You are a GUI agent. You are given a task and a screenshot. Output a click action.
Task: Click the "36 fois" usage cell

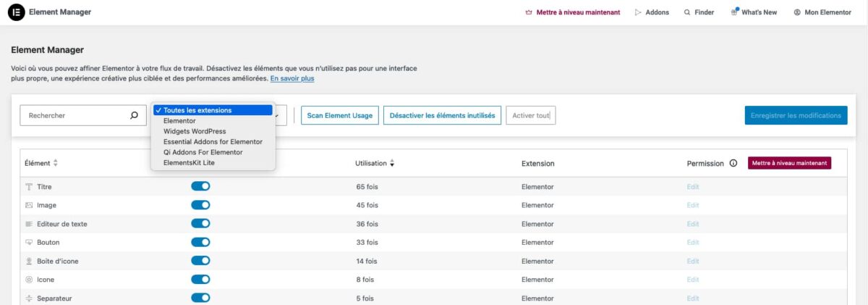tap(367, 224)
